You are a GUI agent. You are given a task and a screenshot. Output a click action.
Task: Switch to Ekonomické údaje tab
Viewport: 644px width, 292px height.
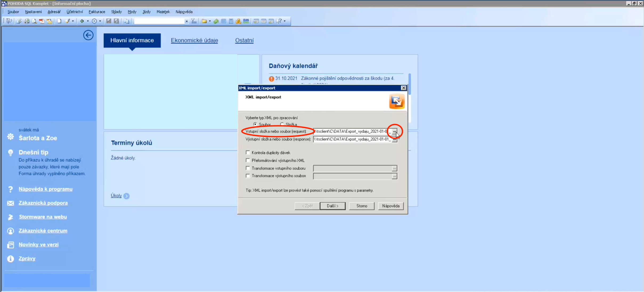tap(194, 40)
